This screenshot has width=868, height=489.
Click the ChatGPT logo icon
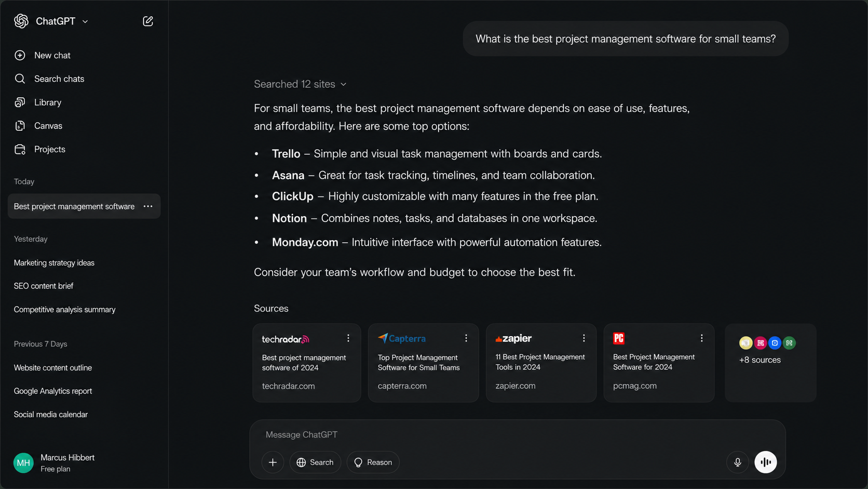pos(21,21)
